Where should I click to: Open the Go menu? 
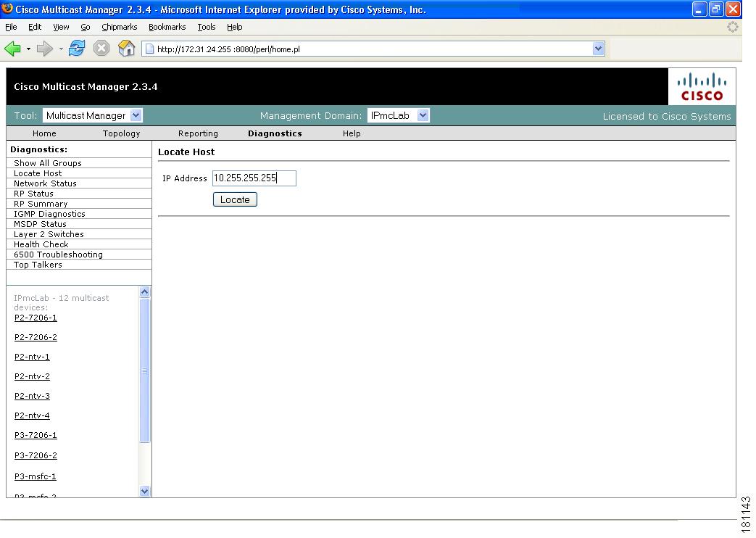click(86, 27)
